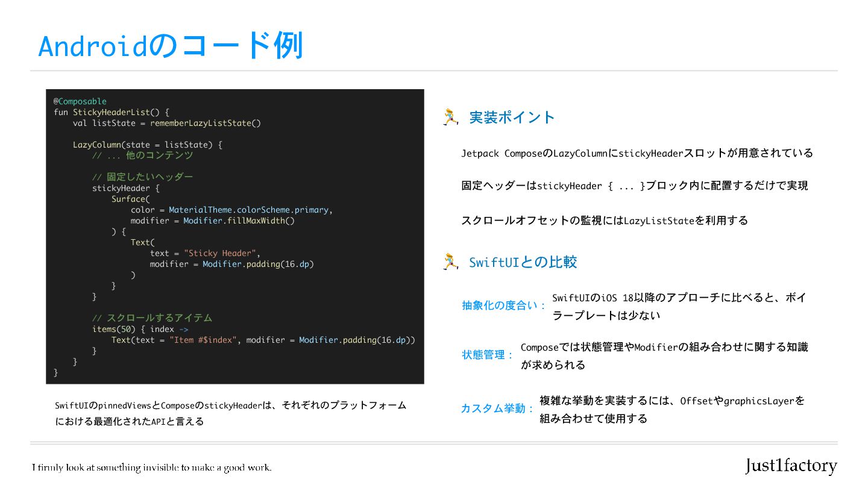This screenshot has width=868, height=488.
Task: Click the blue label 抽象化の度合い：
Action: tap(504, 305)
